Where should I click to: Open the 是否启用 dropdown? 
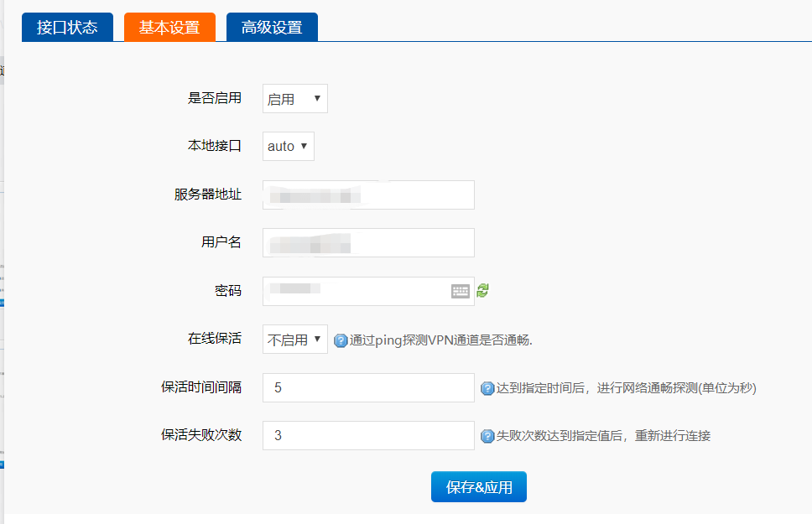pos(294,99)
